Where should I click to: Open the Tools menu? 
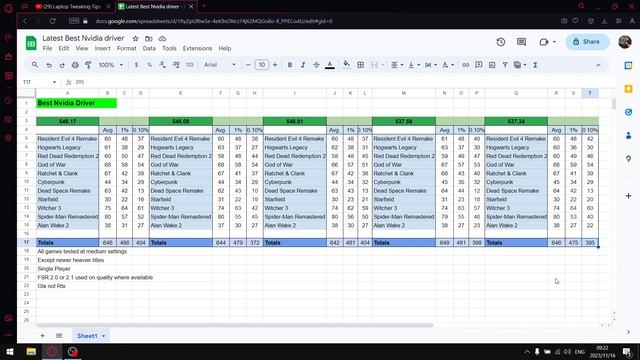[x=169, y=48]
